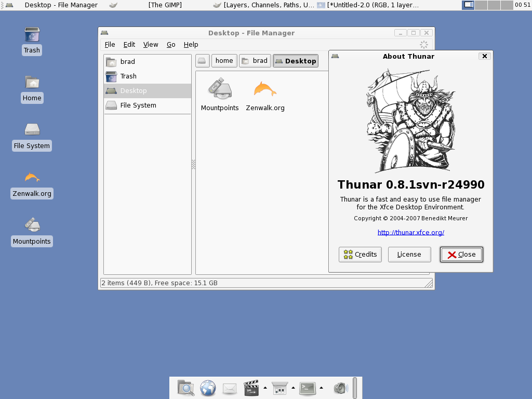This screenshot has width=532, height=399.
Task: Open the Help menu
Action: pyautogui.click(x=191, y=45)
